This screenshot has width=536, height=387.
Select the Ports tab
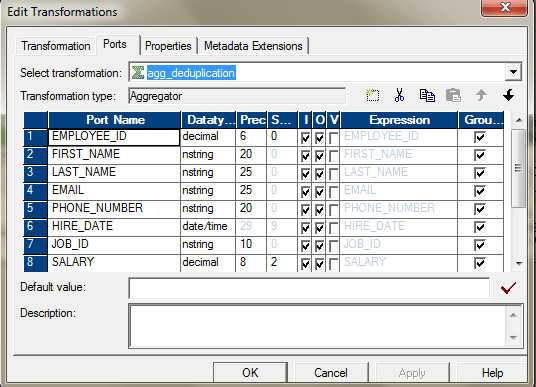[115, 44]
